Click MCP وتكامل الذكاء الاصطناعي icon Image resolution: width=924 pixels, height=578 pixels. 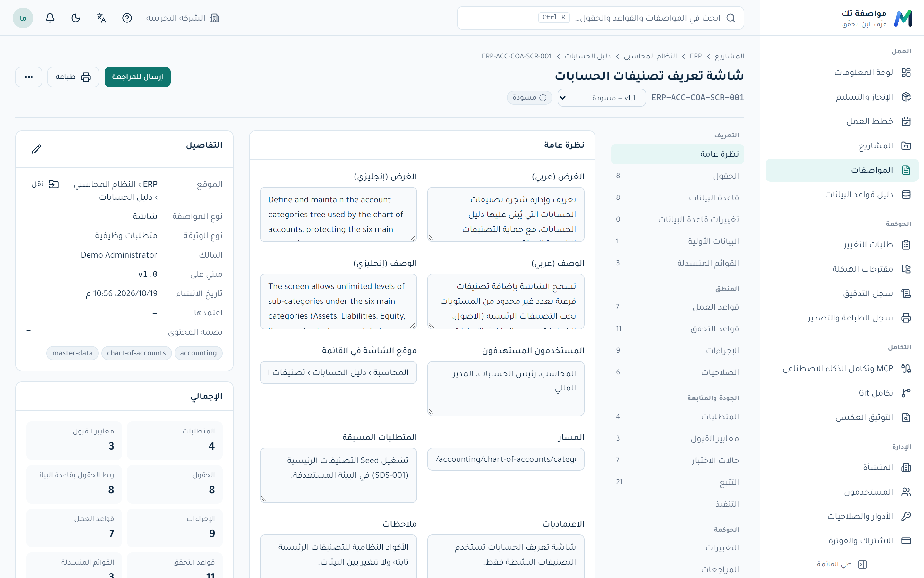906,369
